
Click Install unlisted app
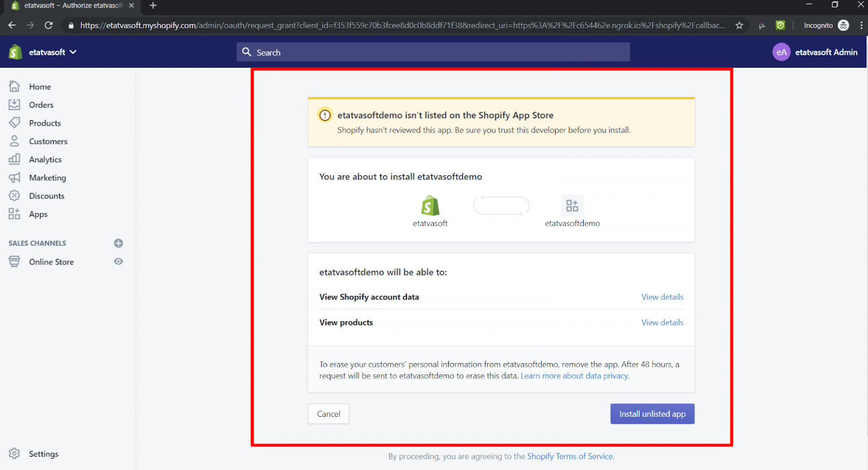tap(652, 413)
